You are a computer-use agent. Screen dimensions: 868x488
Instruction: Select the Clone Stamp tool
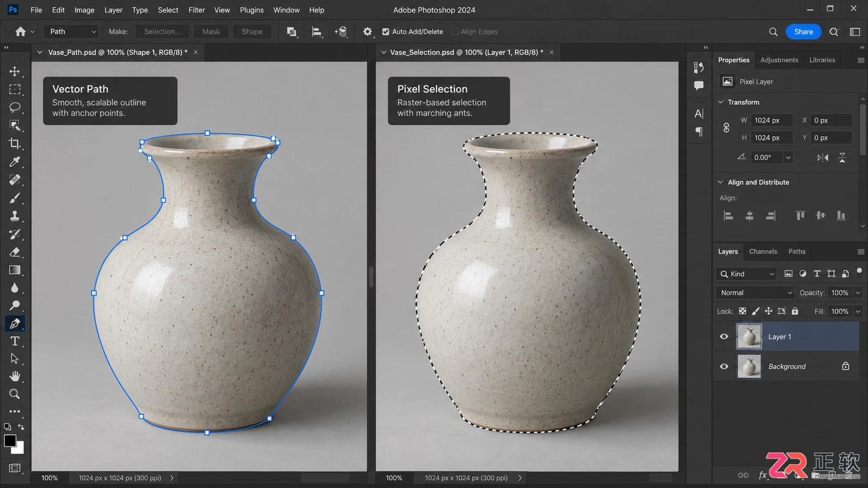[x=14, y=216]
